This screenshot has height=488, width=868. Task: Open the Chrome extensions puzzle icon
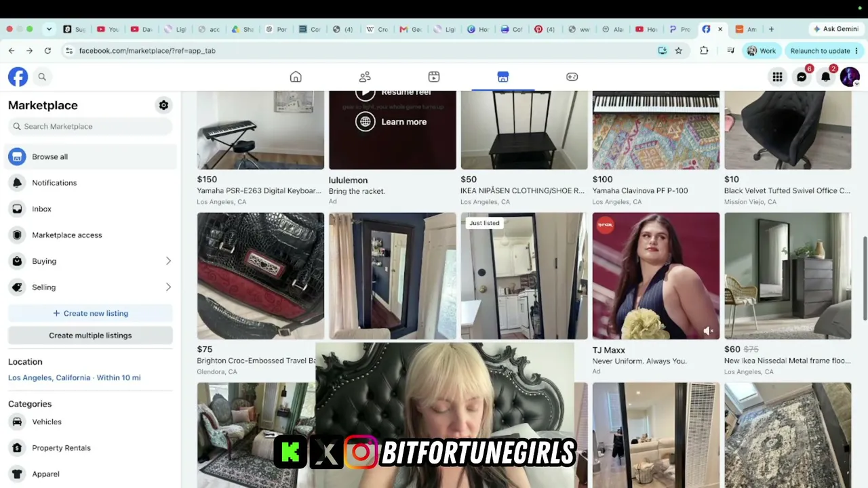(704, 51)
